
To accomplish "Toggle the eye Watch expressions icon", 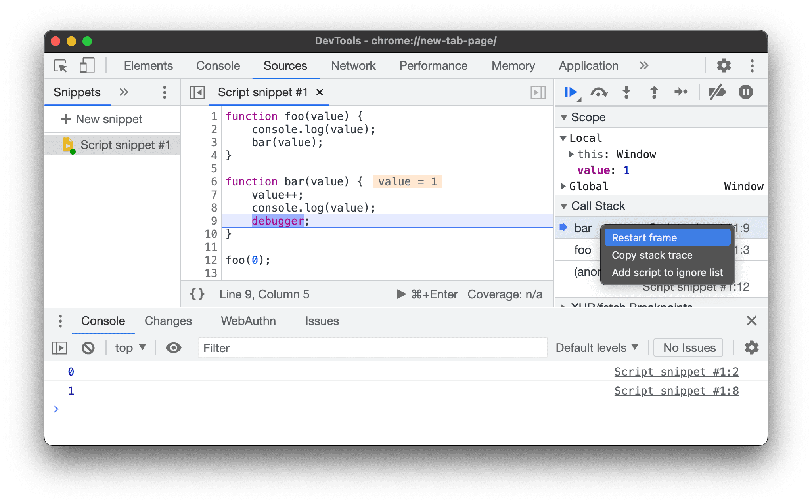I will click(x=172, y=348).
